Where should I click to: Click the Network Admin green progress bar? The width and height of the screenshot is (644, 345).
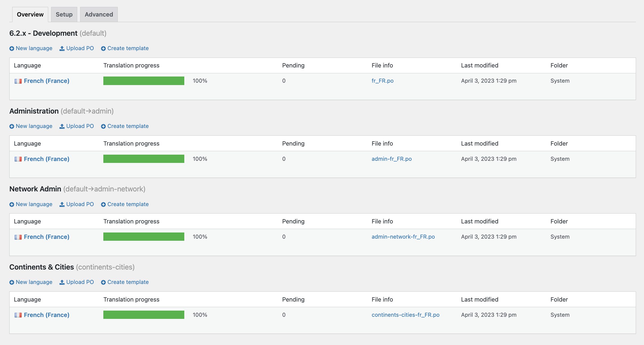(x=144, y=237)
